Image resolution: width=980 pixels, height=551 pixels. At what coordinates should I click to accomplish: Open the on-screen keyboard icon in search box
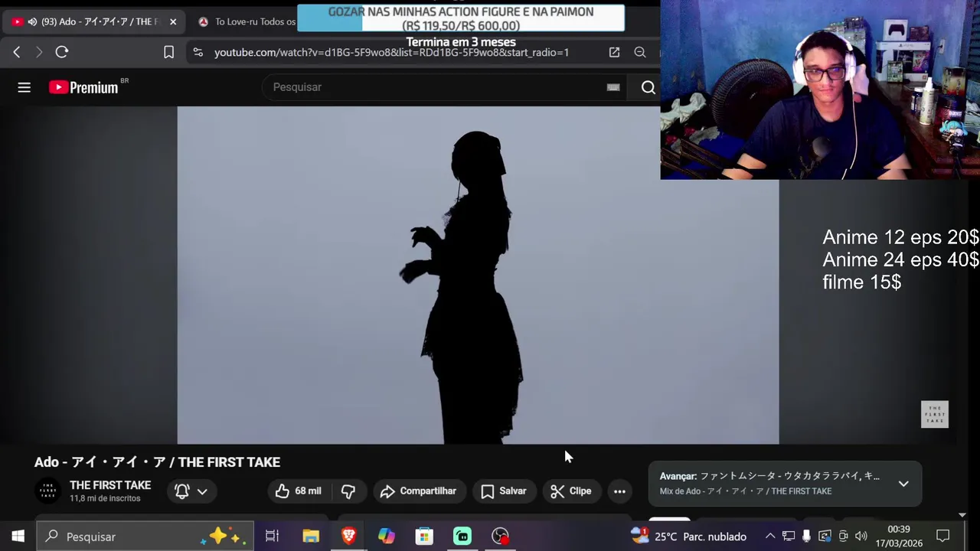point(613,87)
